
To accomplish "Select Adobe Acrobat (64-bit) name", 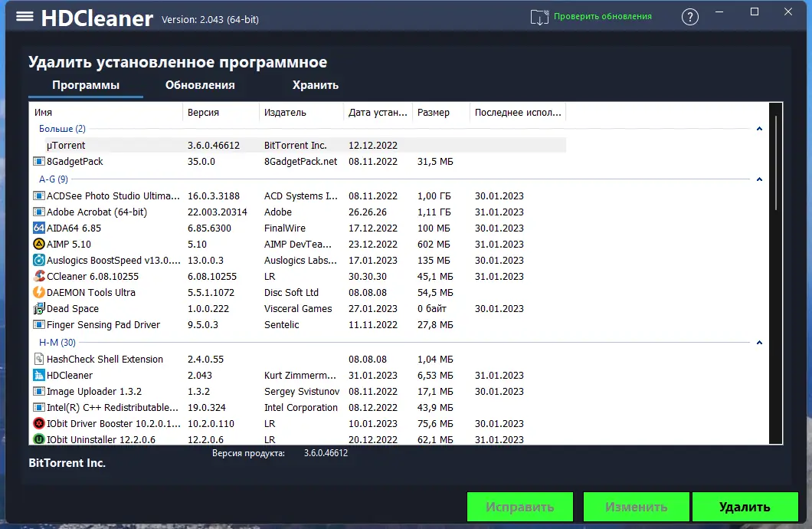I will (x=97, y=212).
